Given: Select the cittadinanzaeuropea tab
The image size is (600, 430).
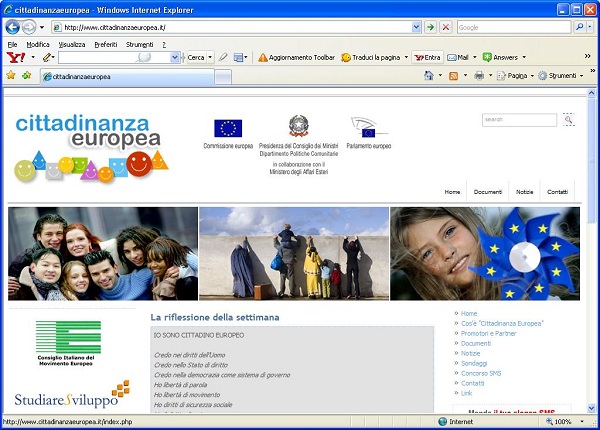Looking at the screenshot, I should click(127, 77).
